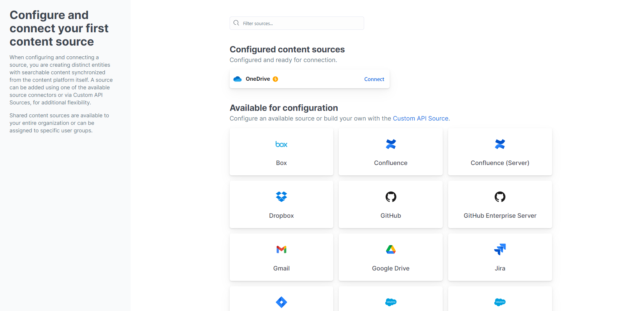Select the Dropbox logo
The height and width of the screenshot is (311, 644).
[x=281, y=197]
